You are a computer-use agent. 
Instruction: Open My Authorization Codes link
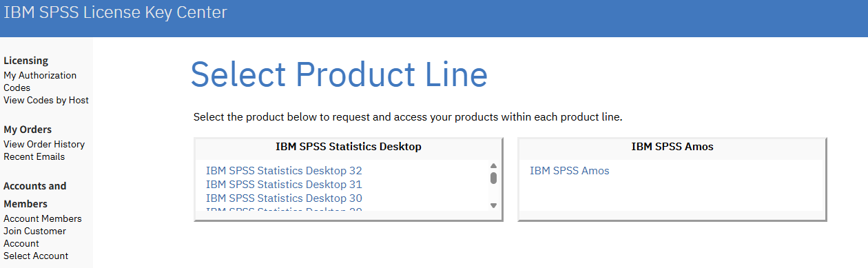pyautogui.click(x=40, y=81)
